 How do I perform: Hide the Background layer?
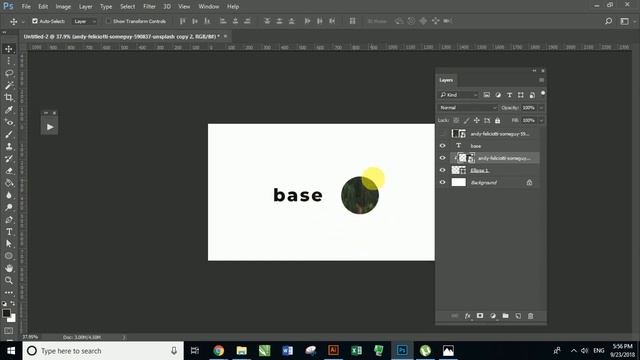(442, 182)
